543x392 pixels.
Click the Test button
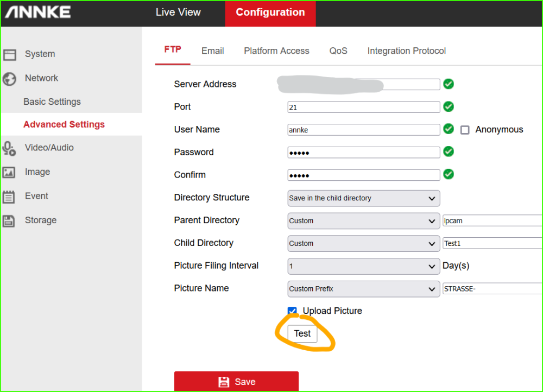coord(302,333)
